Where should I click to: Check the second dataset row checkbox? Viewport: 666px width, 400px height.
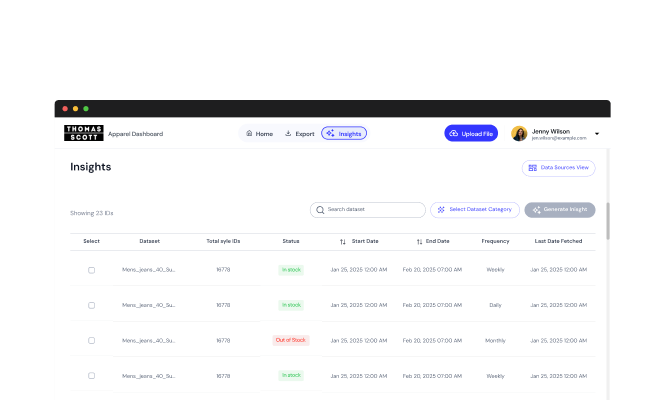pos(91,305)
